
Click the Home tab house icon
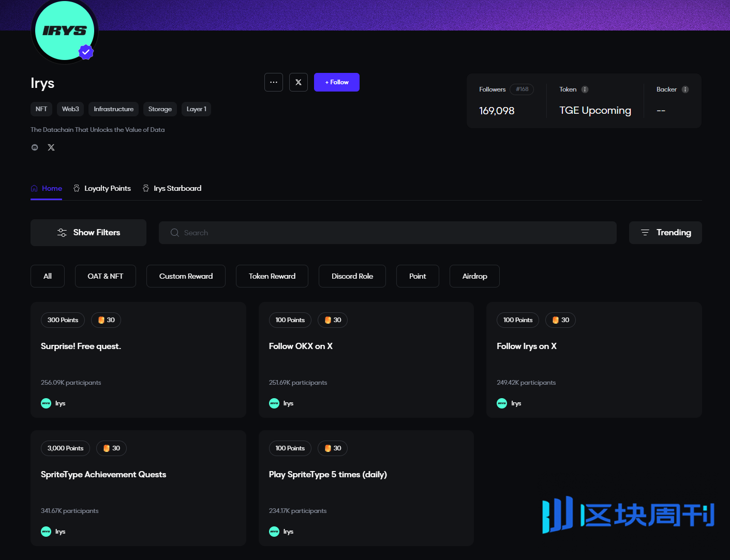pyautogui.click(x=34, y=189)
